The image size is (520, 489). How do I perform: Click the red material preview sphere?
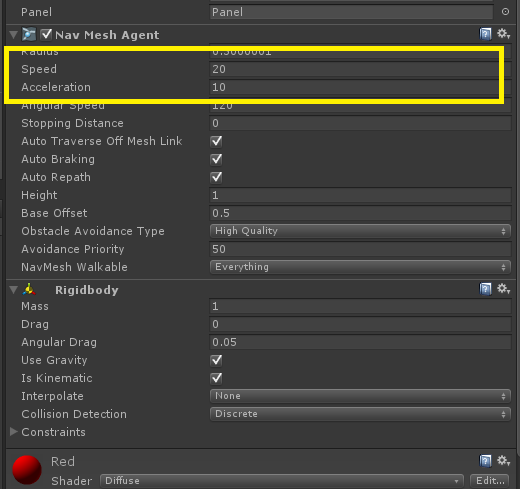27,470
